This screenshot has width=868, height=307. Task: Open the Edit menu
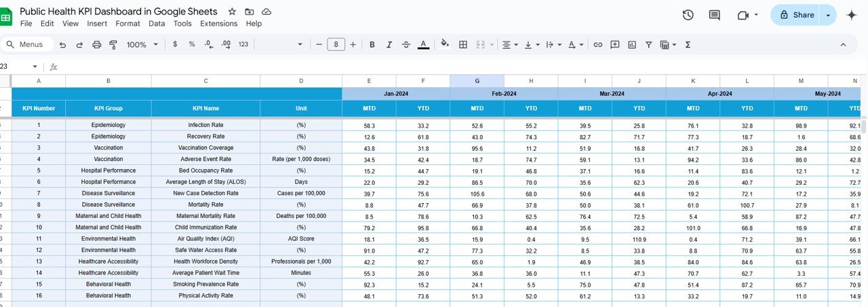pyautogui.click(x=47, y=23)
